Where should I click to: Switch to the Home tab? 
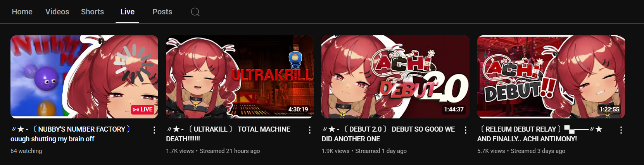22,12
